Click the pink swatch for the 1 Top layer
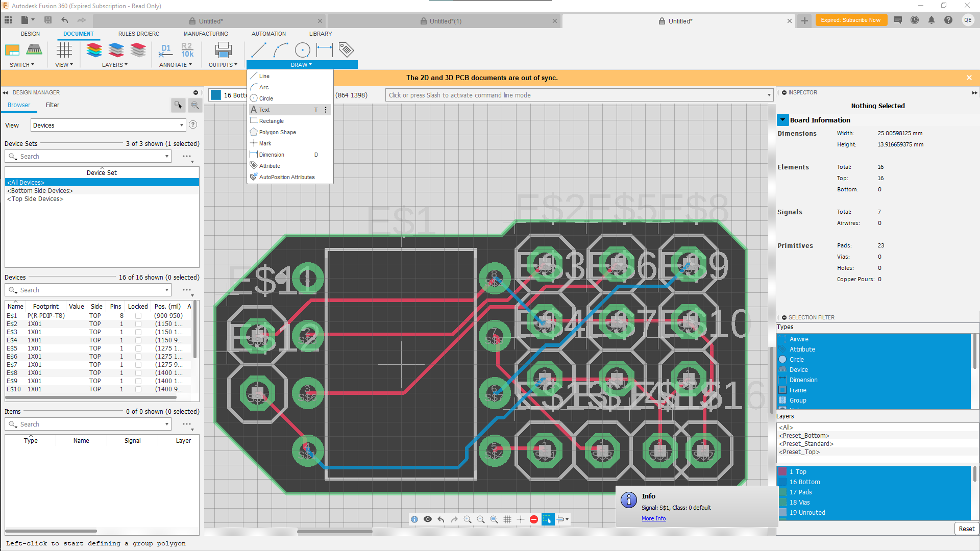Image resolution: width=980 pixels, height=551 pixels. coord(782,471)
